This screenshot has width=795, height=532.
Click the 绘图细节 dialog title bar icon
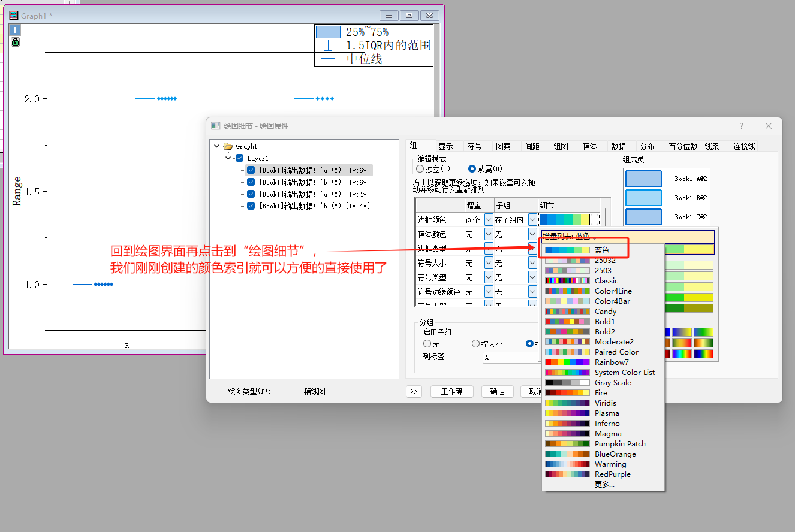(216, 126)
